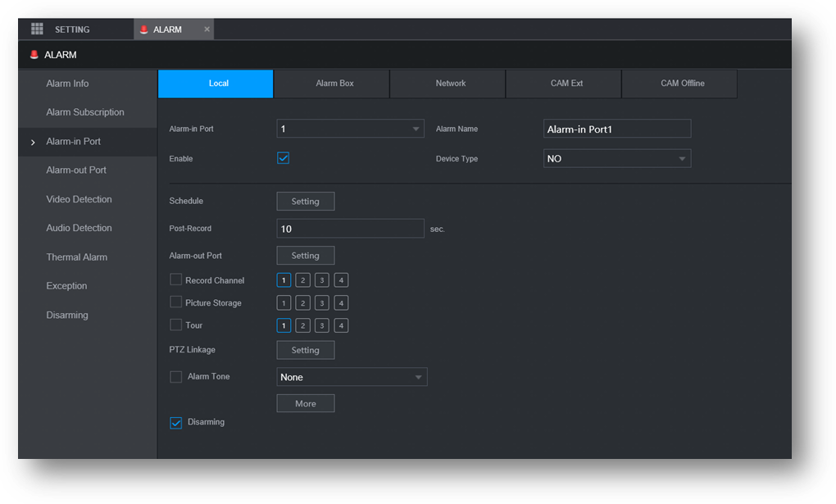The height and width of the screenshot is (504, 836).
Task: Click the grid icon next to SETTING
Action: tap(37, 29)
